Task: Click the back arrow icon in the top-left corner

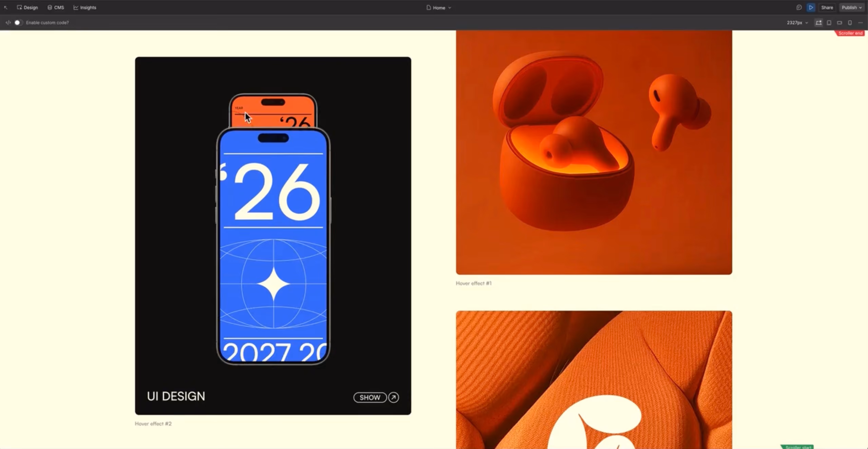Action: click(x=6, y=7)
